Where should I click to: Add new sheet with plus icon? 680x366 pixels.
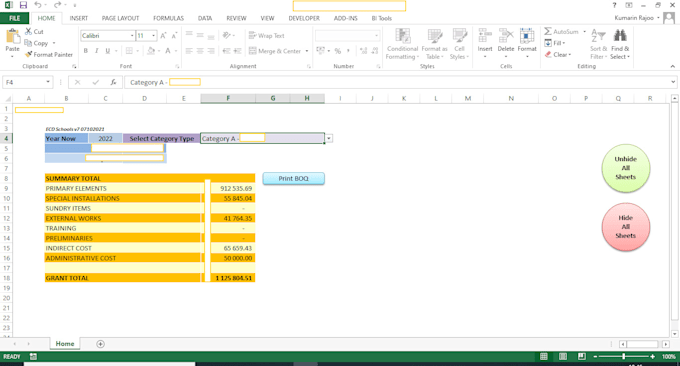100,344
